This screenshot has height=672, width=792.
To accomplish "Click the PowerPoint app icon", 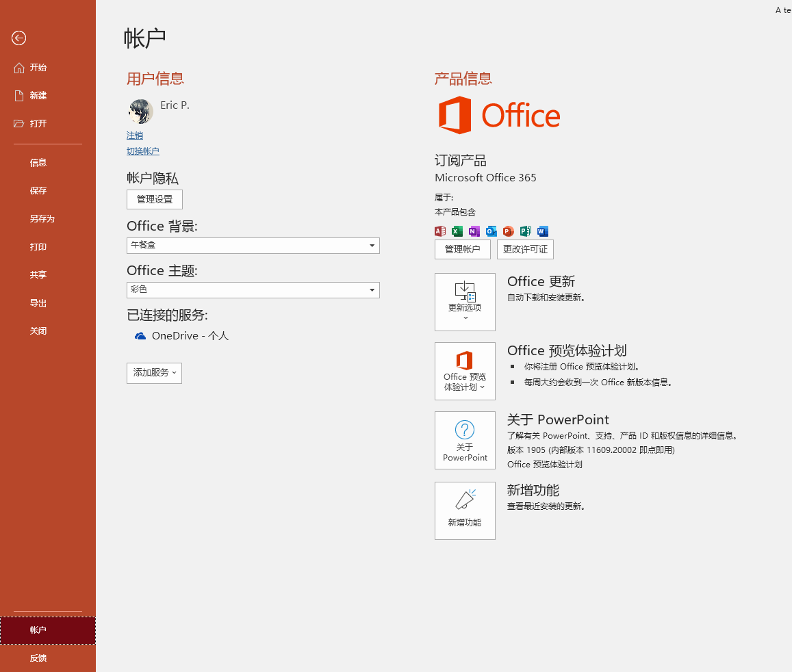I will (508, 231).
